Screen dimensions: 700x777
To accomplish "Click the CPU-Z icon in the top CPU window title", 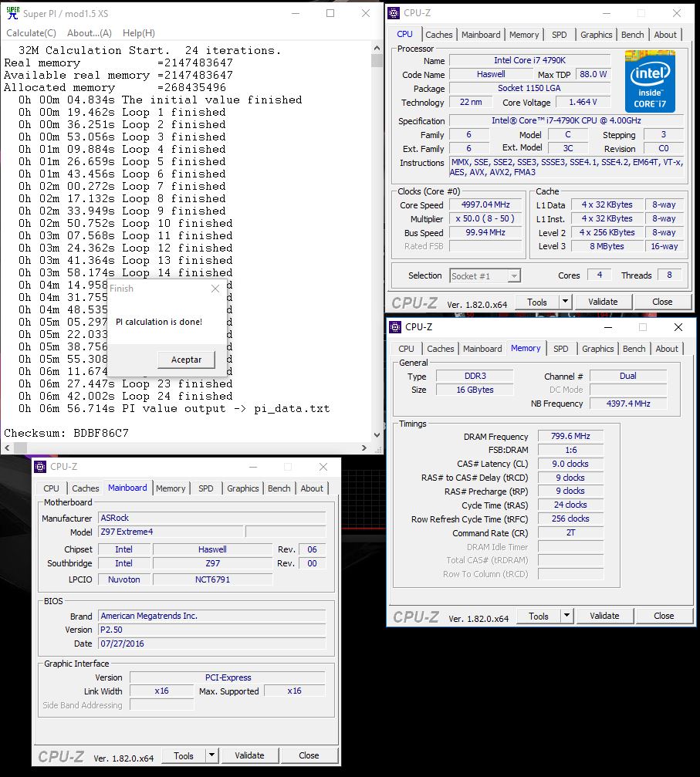I will pyautogui.click(x=394, y=13).
